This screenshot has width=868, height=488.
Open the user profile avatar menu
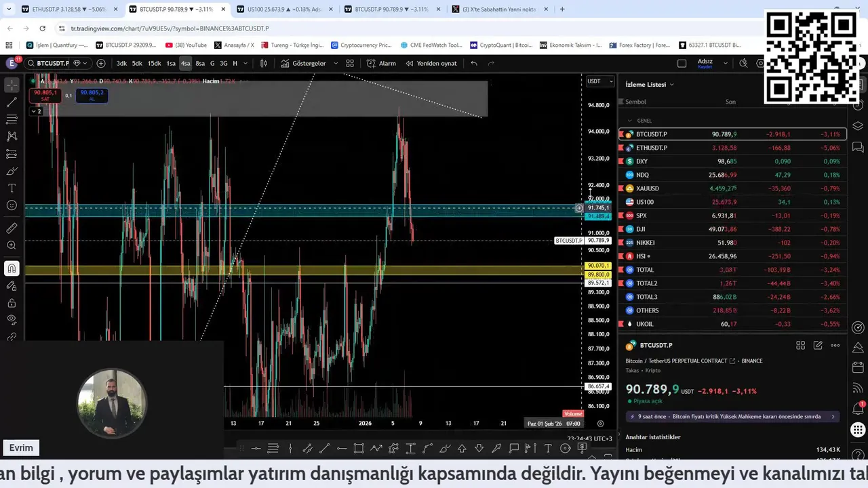point(12,63)
